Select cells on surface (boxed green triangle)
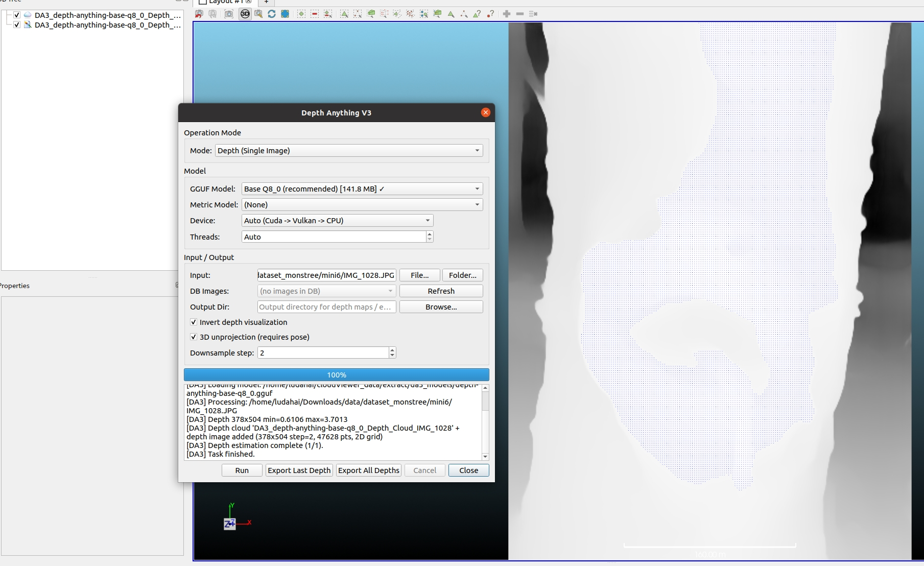The image size is (924, 566). tap(344, 14)
